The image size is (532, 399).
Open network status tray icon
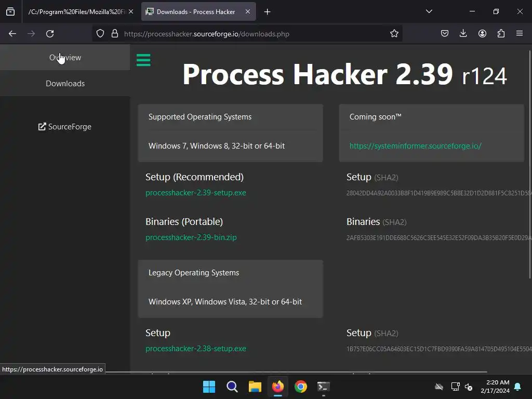tap(455, 387)
